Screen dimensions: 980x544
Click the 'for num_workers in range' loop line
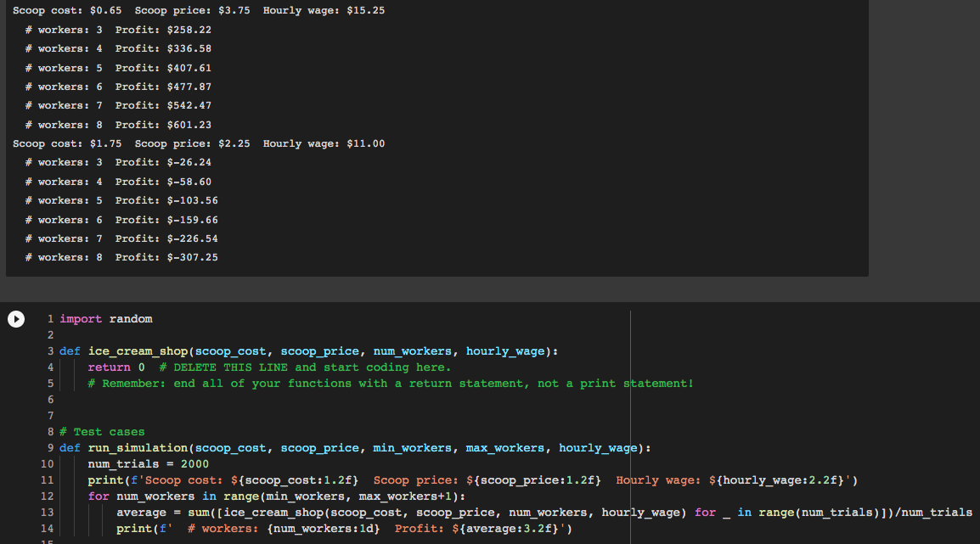pos(277,497)
